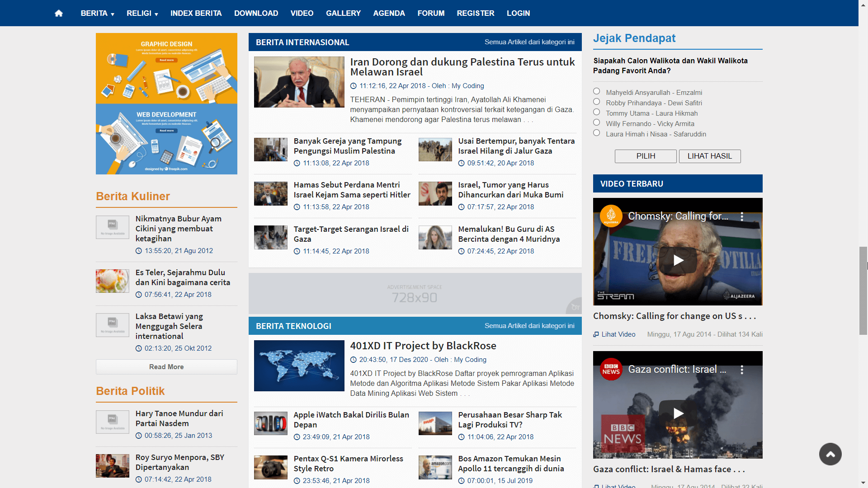Screen dimensions: 868x488
Task: Open the three-dot menu on Gaza video
Action: pyautogui.click(x=741, y=370)
